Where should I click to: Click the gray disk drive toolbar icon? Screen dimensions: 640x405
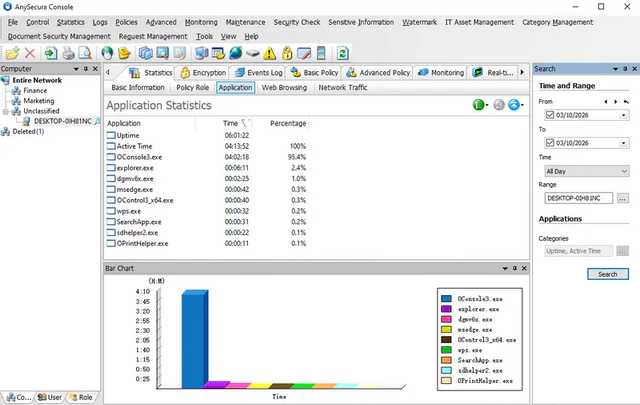(x=253, y=53)
